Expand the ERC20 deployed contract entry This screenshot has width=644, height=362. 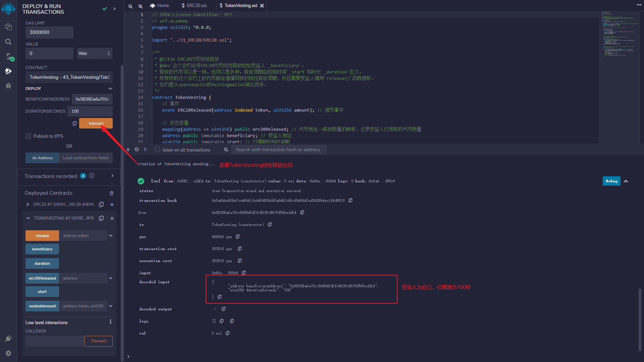[x=28, y=204]
